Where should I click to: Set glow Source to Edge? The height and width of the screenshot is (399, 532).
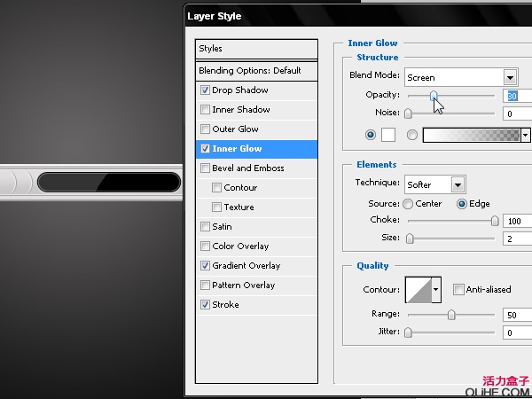tap(461, 204)
